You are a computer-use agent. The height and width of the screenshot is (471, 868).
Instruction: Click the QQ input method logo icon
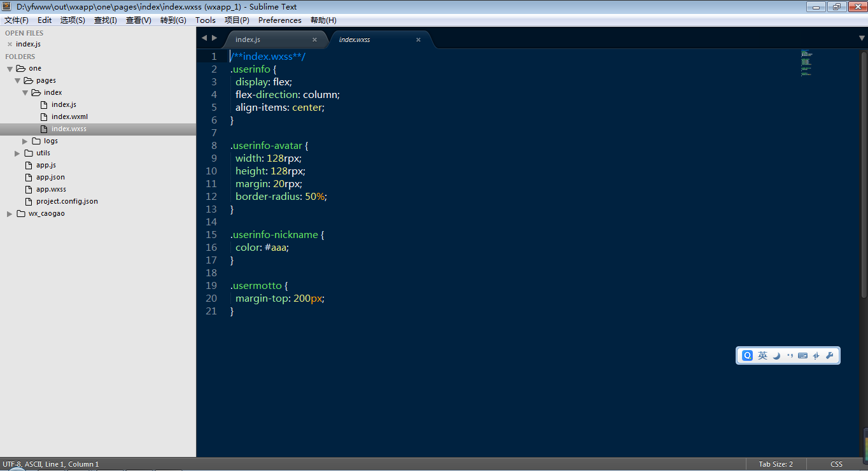tap(747, 356)
